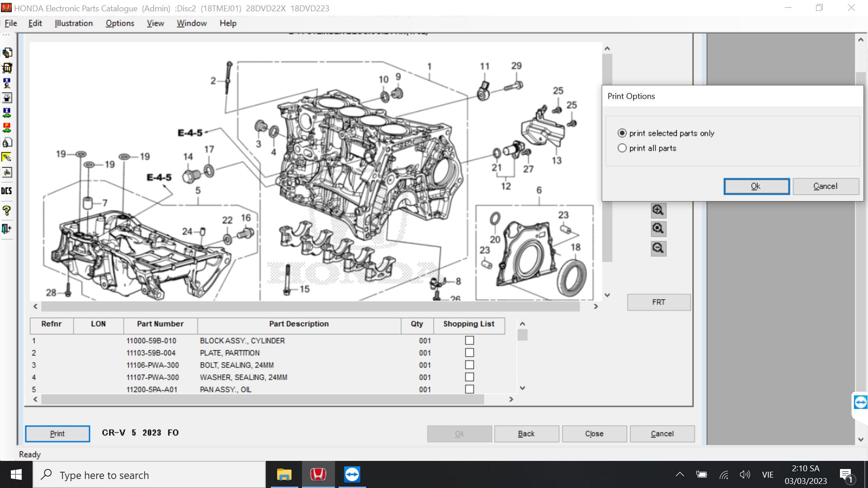Image resolution: width=868 pixels, height=488 pixels.
Task: Open File Explorer from the taskbar
Action: point(284,474)
